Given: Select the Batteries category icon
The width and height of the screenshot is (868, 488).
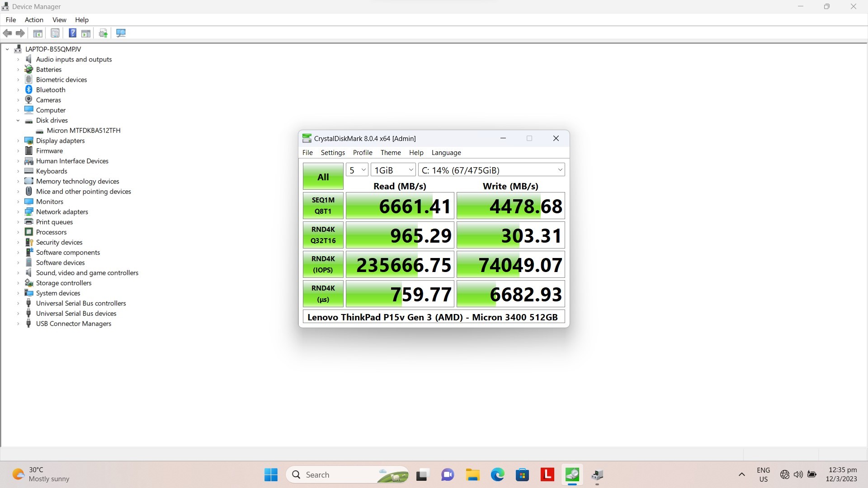Looking at the screenshot, I should (x=29, y=69).
